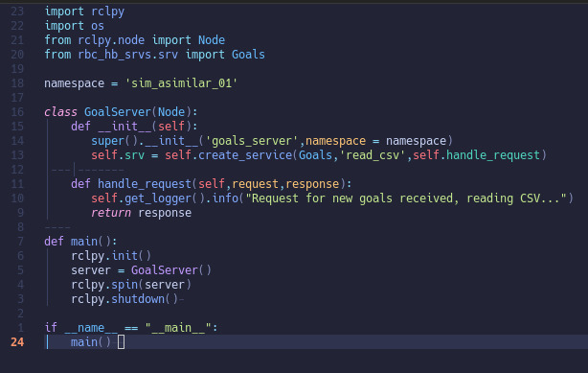Screen dimensions: 588x373
Task: Click get_logger in the logging line
Action: click(x=158, y=198)
